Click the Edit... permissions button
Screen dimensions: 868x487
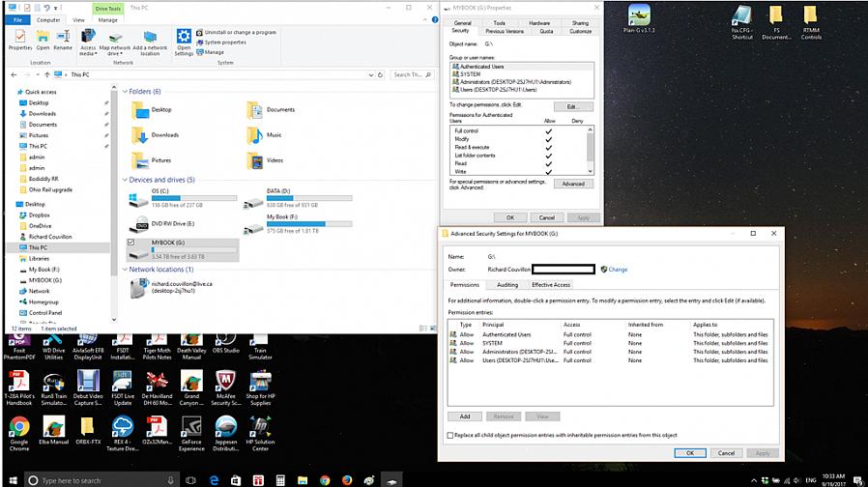pos(573,106)
